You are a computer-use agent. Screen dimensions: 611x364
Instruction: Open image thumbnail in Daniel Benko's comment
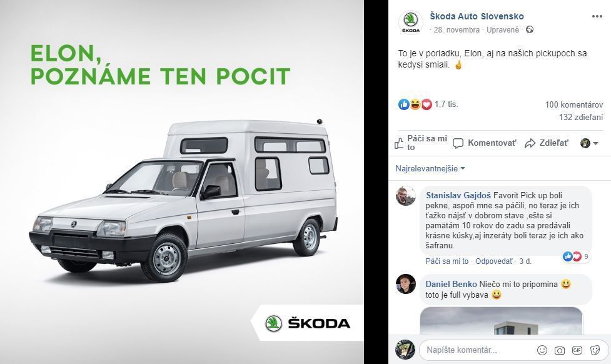coord(501,321)
